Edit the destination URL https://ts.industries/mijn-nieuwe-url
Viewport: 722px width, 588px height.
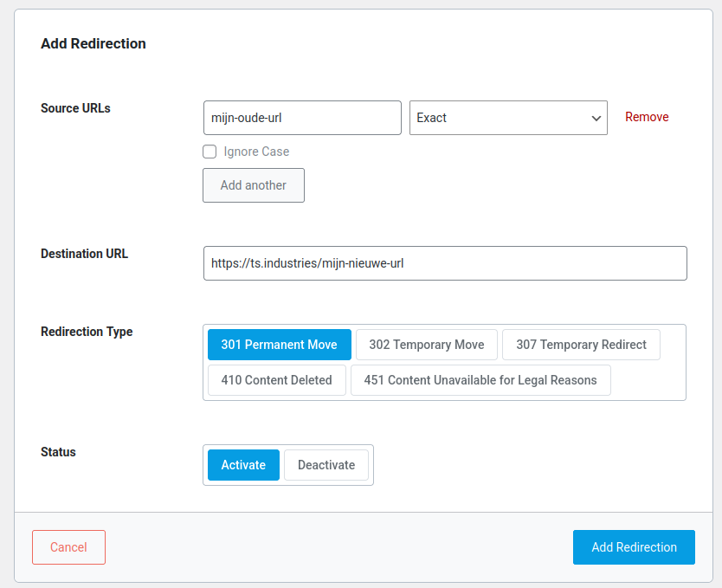(445, 262)
